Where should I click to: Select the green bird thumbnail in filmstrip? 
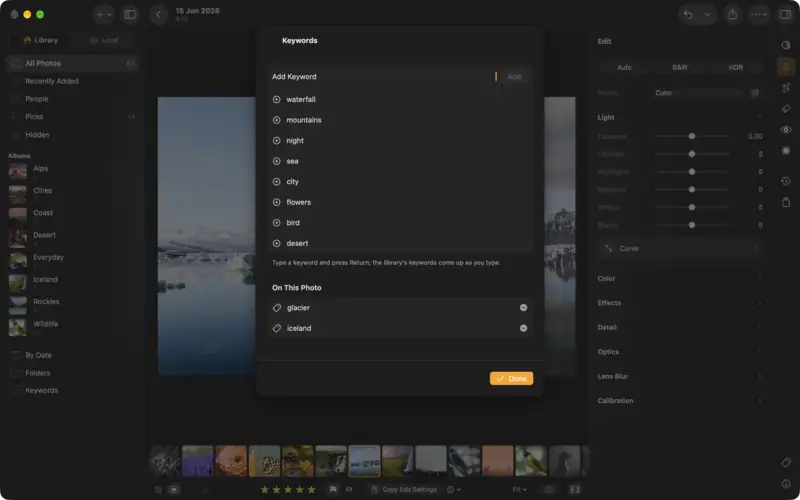(x=531, y=461)
